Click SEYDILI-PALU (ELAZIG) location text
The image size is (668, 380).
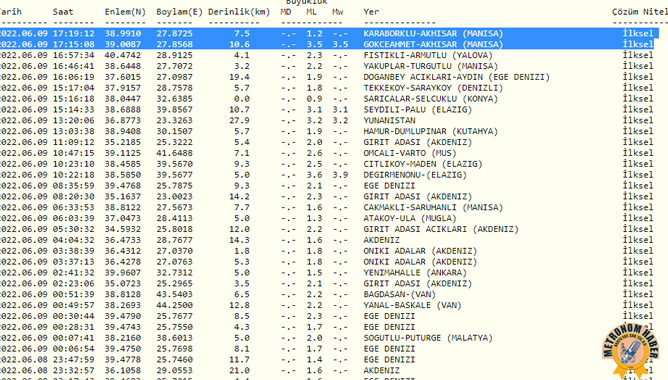[x=418, y=109]
